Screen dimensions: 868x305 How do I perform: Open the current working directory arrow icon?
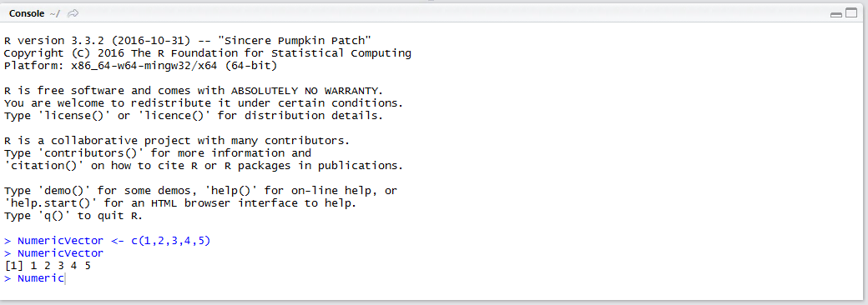pos(73,13)
